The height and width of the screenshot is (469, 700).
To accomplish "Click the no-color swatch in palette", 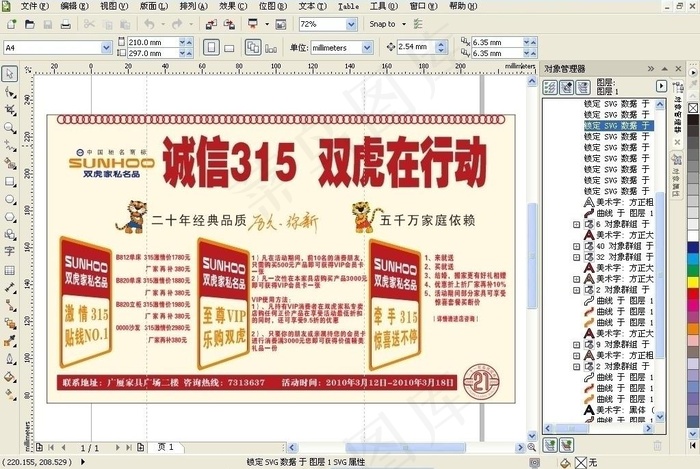I will coord(693,108).
